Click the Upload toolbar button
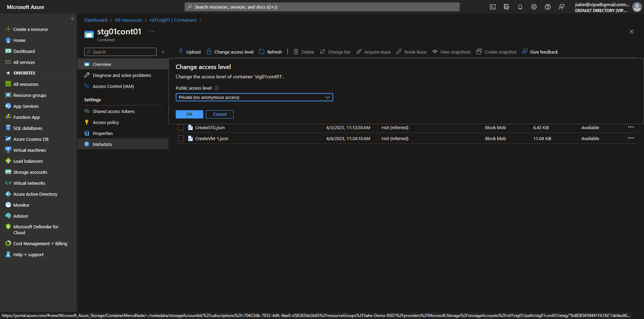The height and width of the screenshot is (319, 644). coord(189,52)
